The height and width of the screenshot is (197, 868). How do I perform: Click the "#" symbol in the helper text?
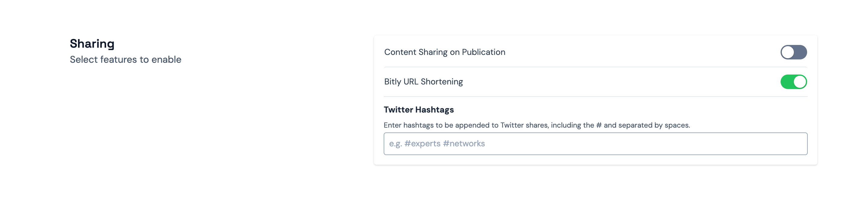pos(599,125)
